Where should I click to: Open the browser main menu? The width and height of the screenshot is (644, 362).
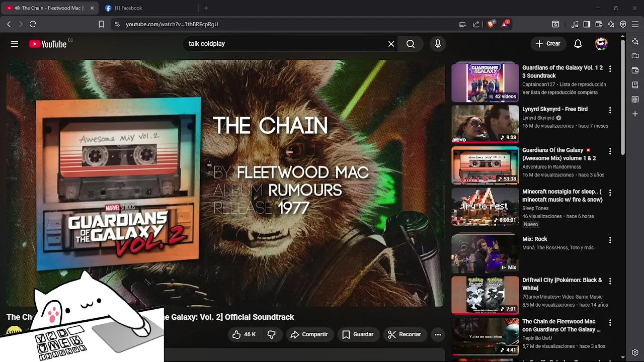click(635, 24)
